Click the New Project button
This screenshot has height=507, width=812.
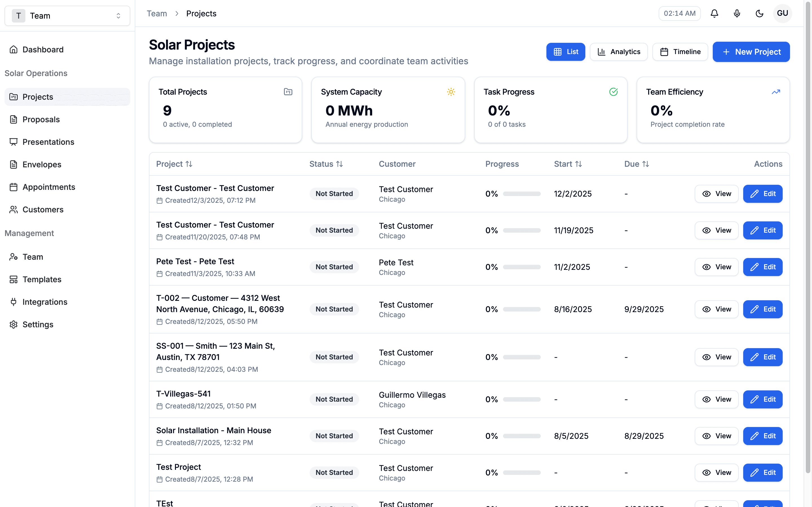[751, 52]
